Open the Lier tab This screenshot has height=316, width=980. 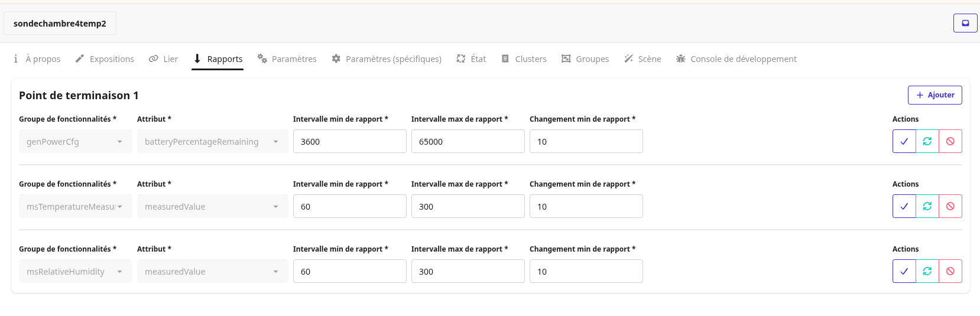coord(163,59)
